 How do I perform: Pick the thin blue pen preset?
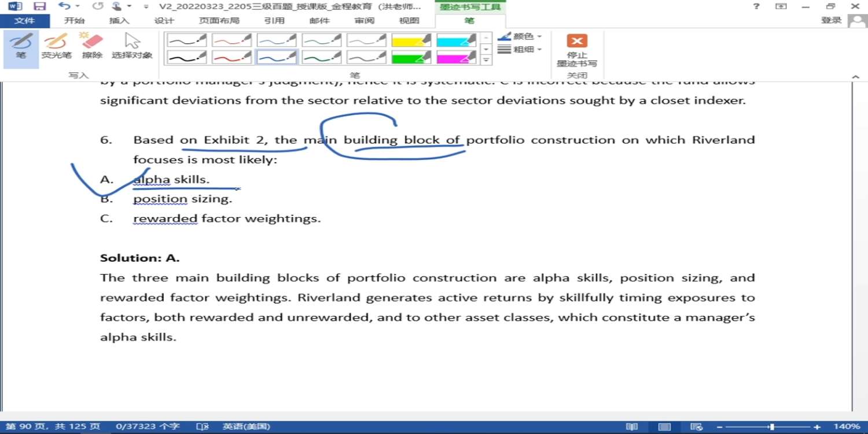(277, 40)
